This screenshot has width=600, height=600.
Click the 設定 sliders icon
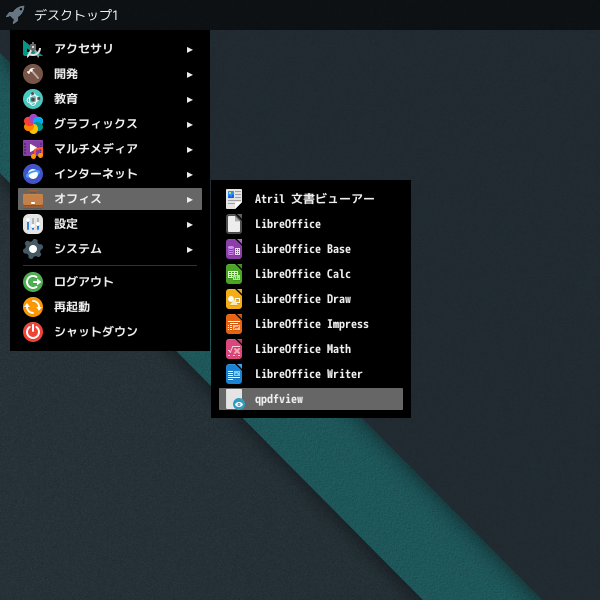pos(33,224)
